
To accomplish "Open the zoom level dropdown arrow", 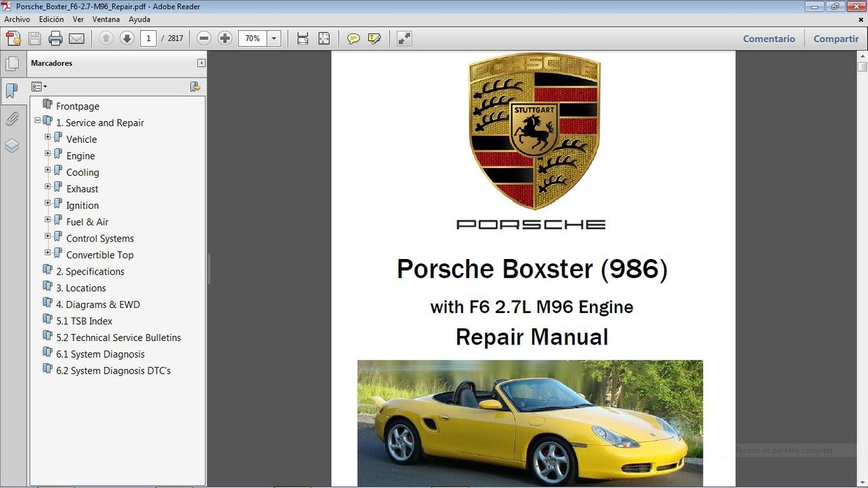I will [x=274, y=39].
